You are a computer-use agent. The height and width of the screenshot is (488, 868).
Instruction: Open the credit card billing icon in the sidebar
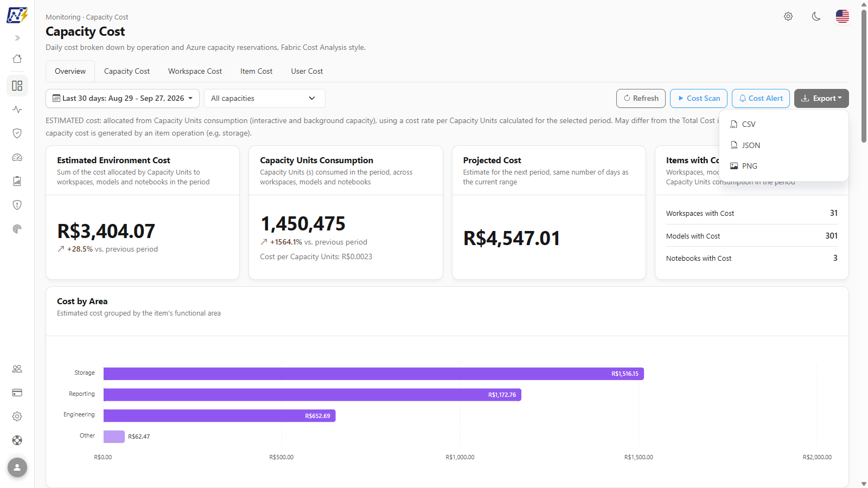17,393
